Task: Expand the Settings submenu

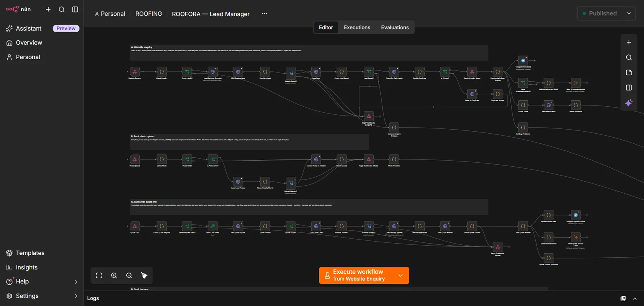Action: [x=42, y=296]
